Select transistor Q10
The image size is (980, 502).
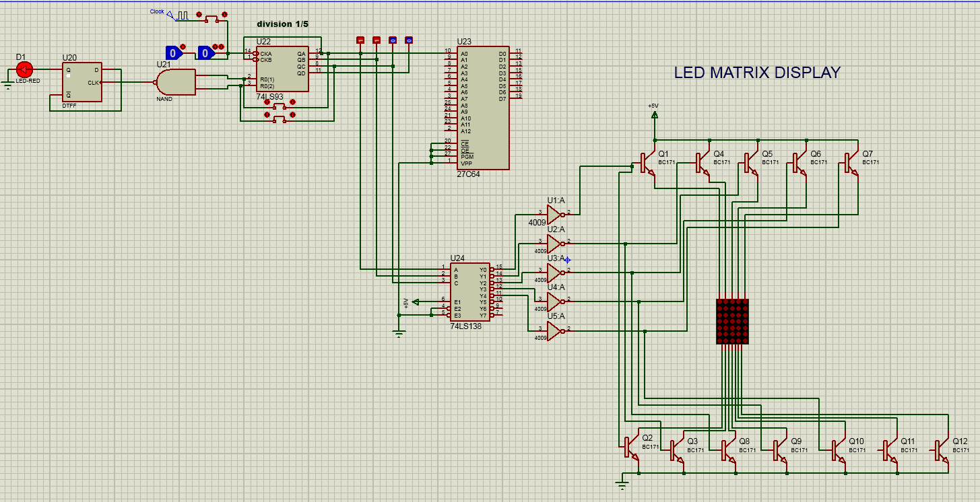(x=838, y=450)
